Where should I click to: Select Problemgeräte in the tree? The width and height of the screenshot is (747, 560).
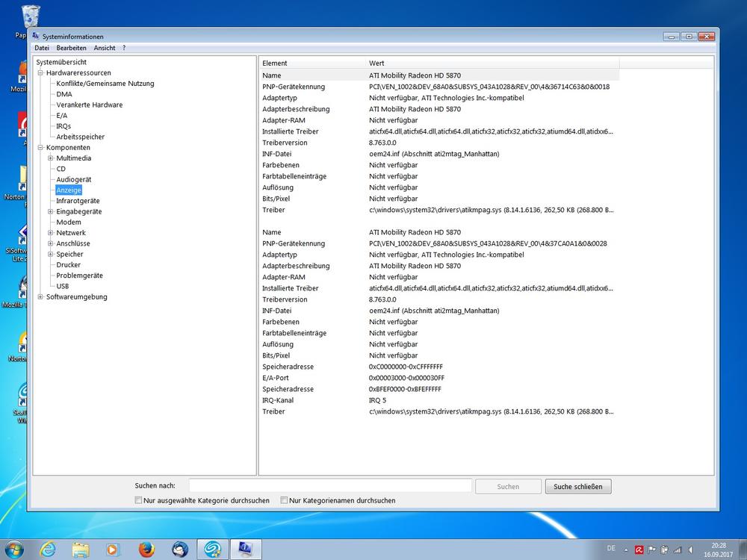point(79,276)
